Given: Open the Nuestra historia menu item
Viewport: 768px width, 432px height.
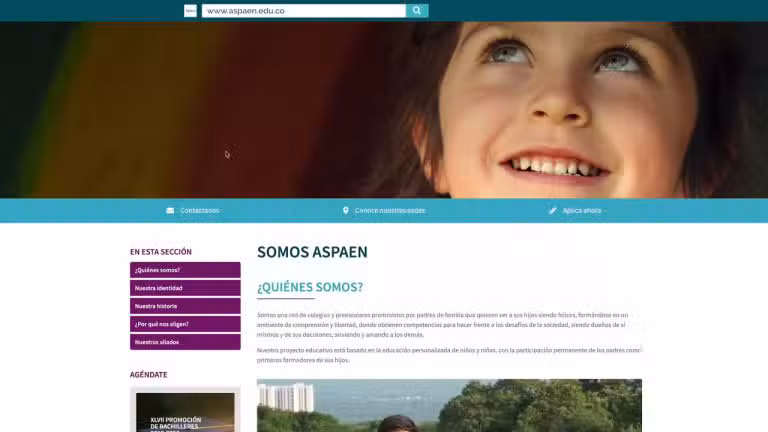Looking at the screenshot, I should (x=185, y=306).
